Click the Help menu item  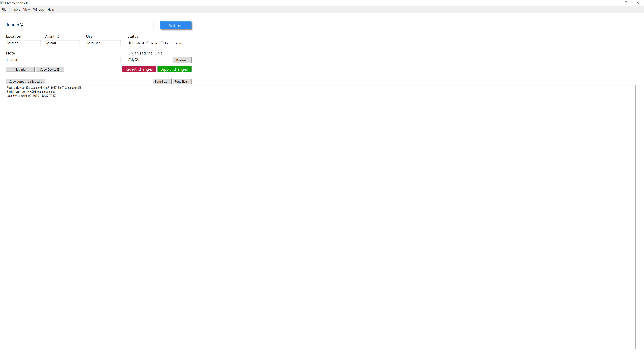point(51,9)
